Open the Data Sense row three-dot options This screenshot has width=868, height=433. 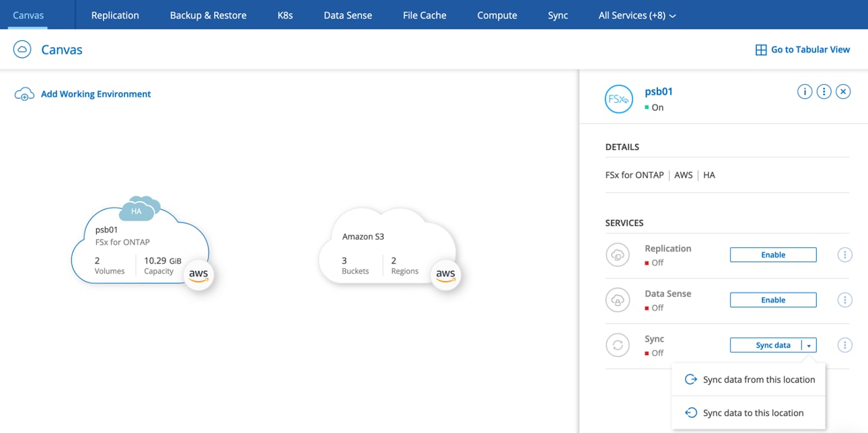click(844, 300)
